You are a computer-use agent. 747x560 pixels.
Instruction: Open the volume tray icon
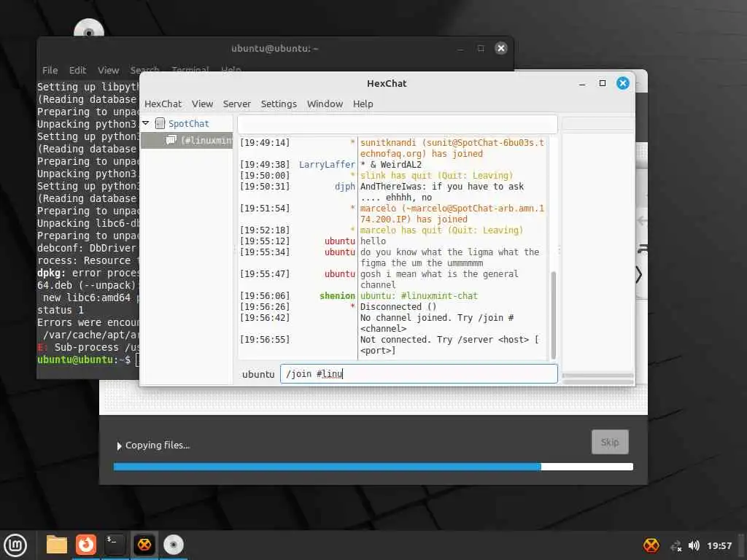click(x=694, y=545)
